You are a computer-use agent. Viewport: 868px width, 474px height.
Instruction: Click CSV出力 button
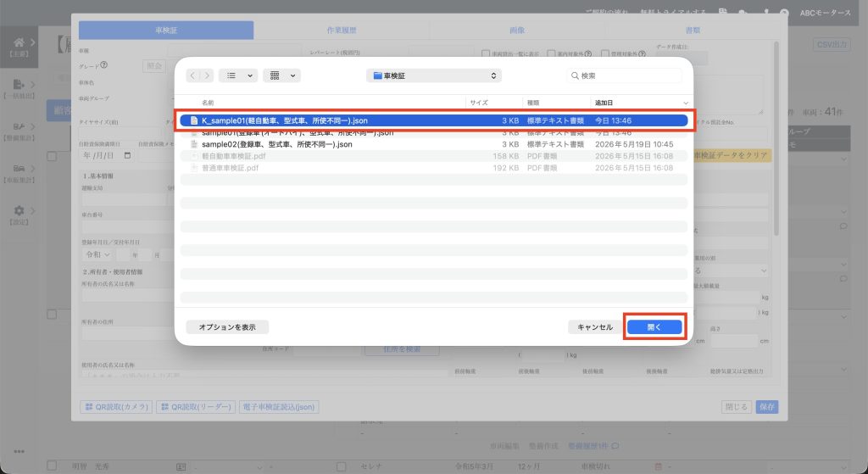(832, 44)
